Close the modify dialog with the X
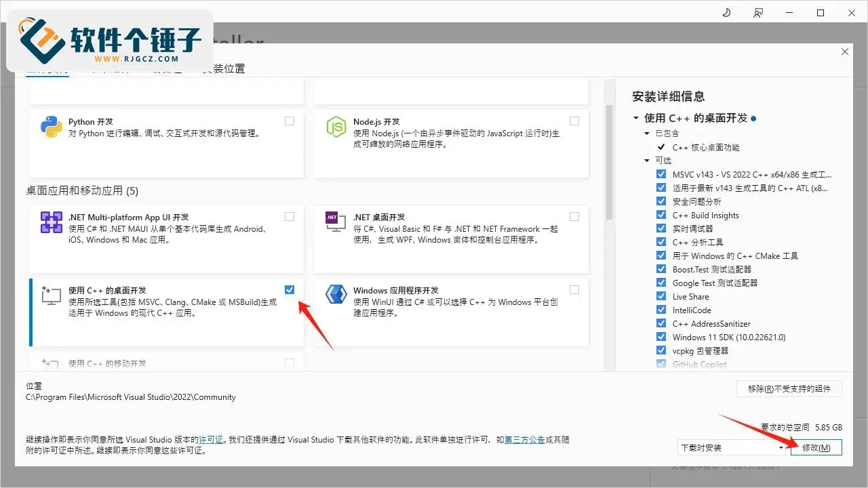Screen dimensions: 868x488 (x=844, y=52)
